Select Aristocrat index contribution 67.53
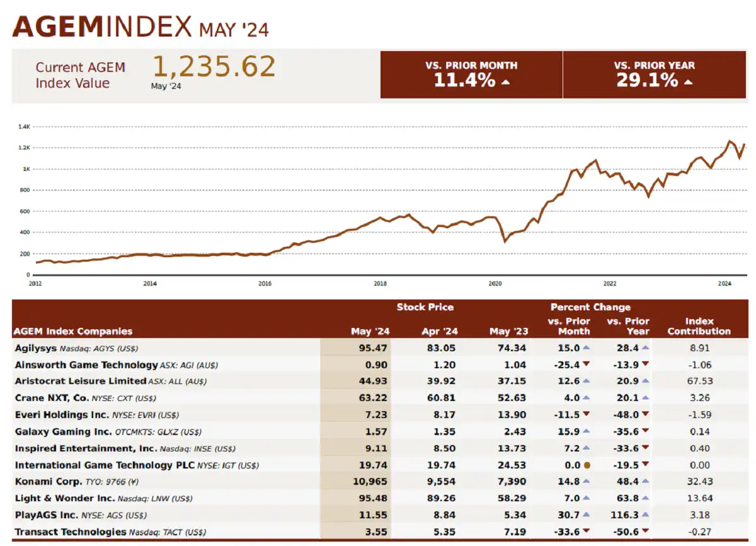This screenshot has width=756, height=546. coord(699,381)
